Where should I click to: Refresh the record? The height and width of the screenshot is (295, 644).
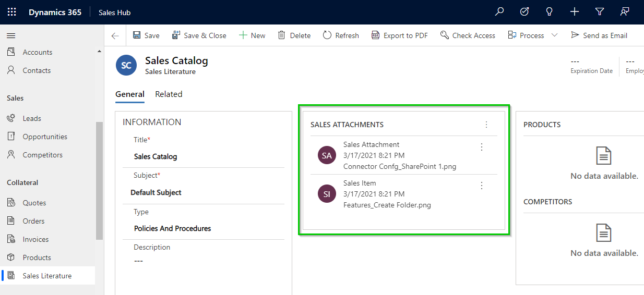341,35
